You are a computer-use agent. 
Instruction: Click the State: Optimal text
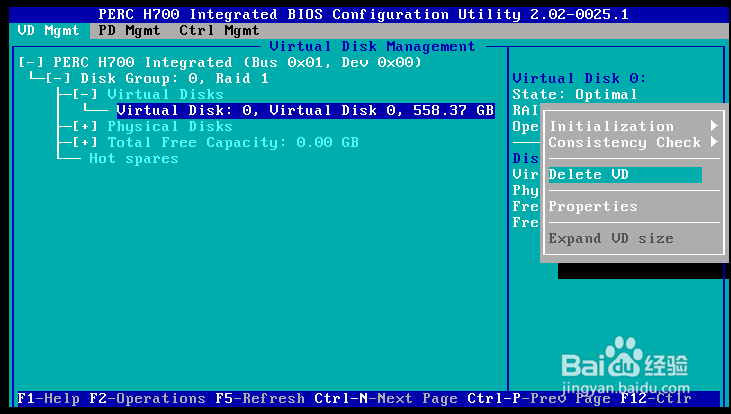pos(575,94)
